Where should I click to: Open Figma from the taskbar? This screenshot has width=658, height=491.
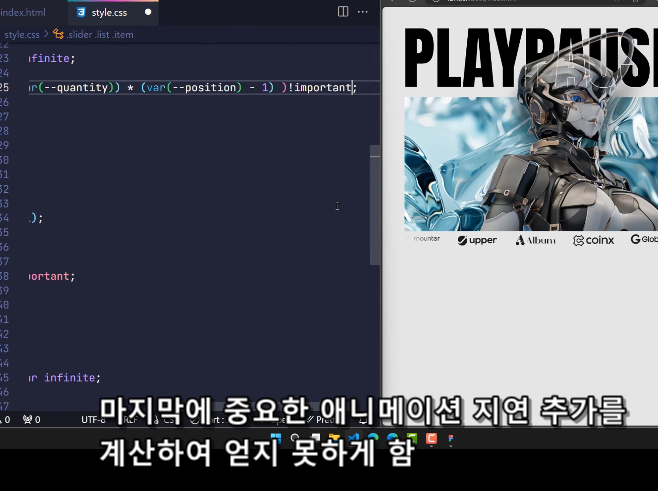[x=451, y=440]
